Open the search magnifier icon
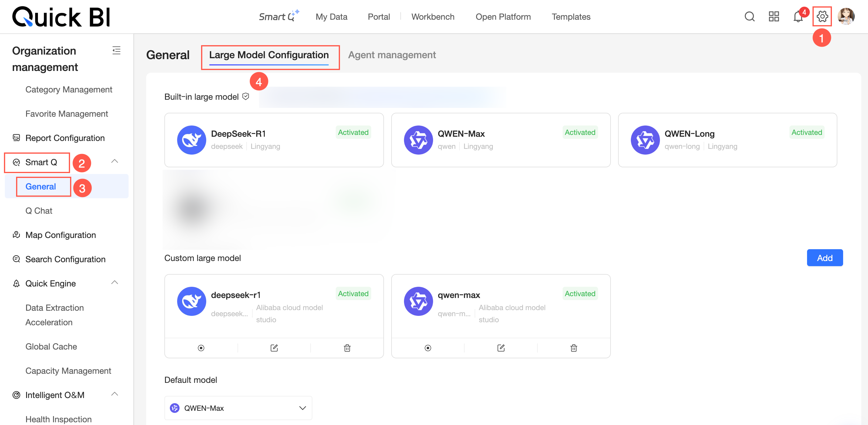 (749, 16)
